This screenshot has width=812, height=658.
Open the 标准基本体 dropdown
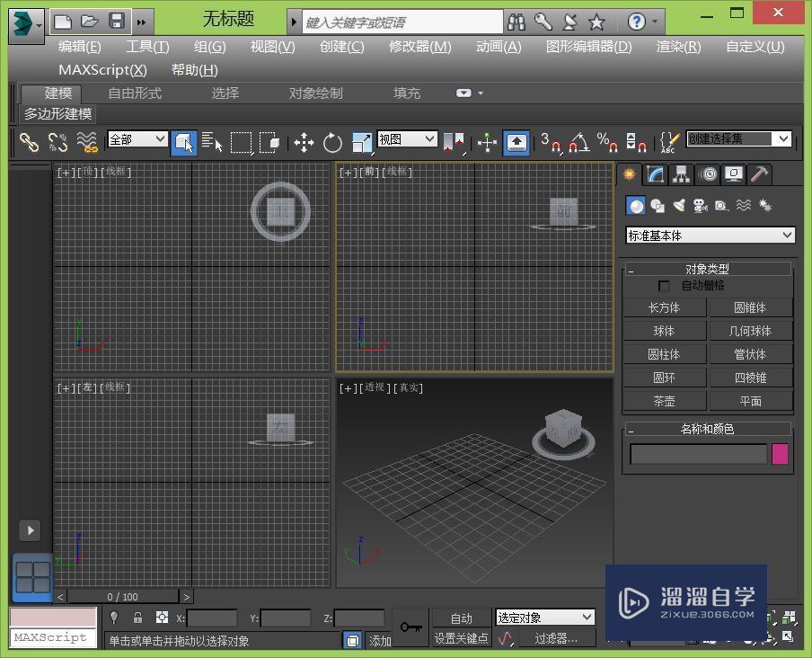pos(710,236)
